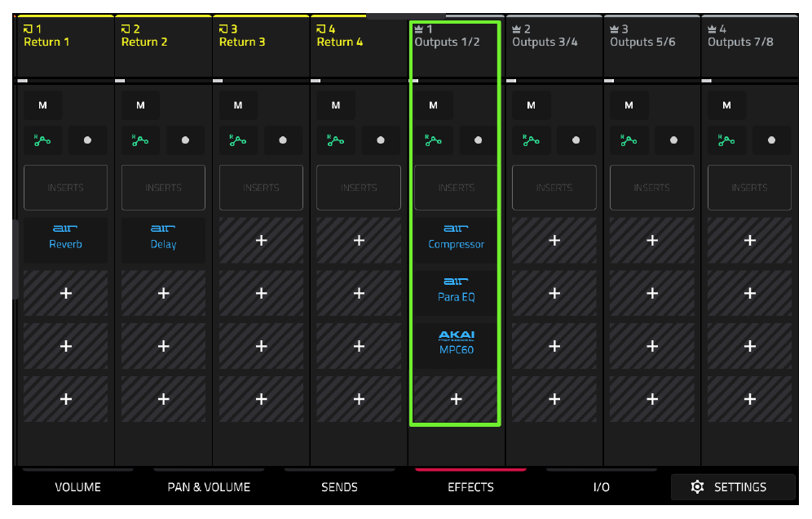Add effect to Return 1 second insert slot

66,293
